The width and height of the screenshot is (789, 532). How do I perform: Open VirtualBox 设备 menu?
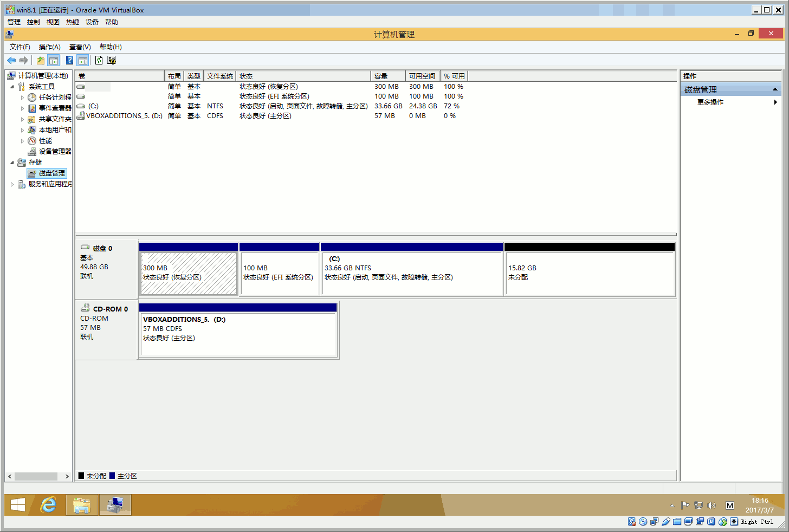coord(92,22)
